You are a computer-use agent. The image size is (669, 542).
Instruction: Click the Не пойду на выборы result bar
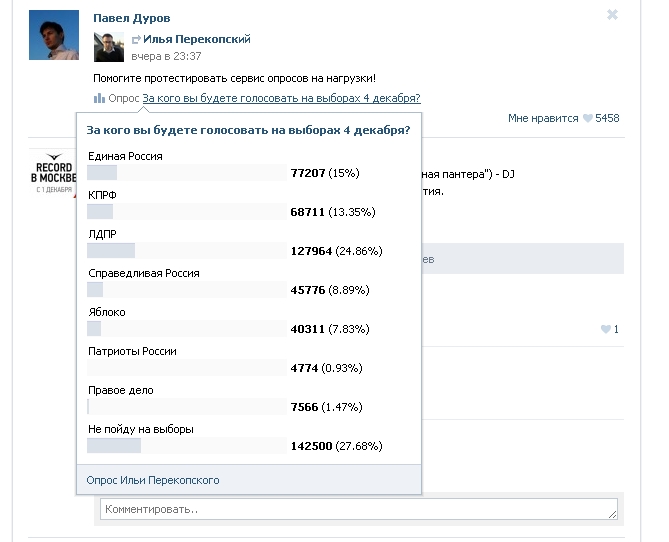click(187, 446)
